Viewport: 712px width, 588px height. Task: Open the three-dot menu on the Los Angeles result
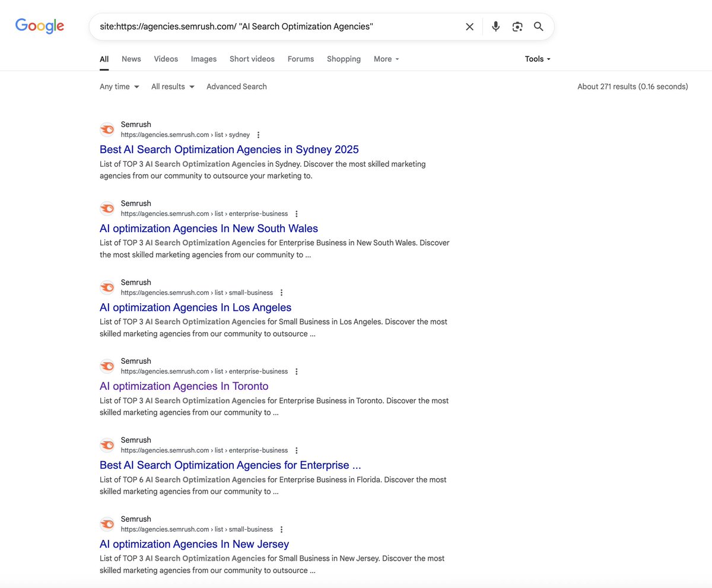point(281,293)
